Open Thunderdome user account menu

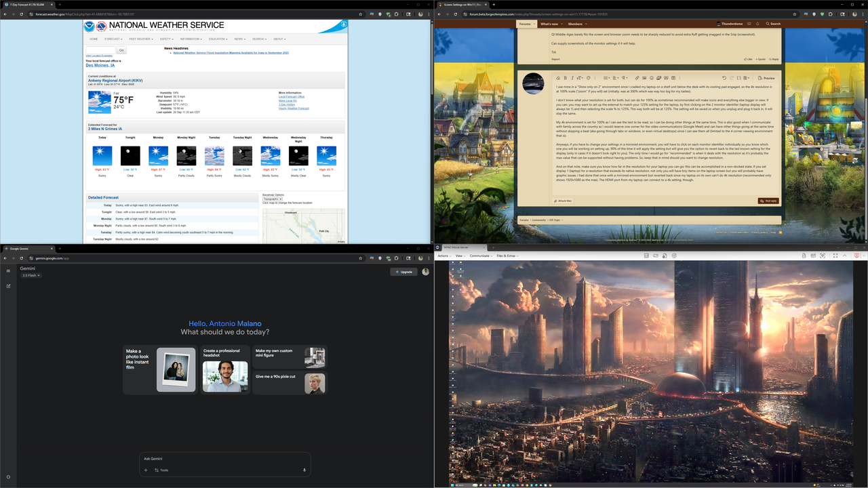pos(730,24)
